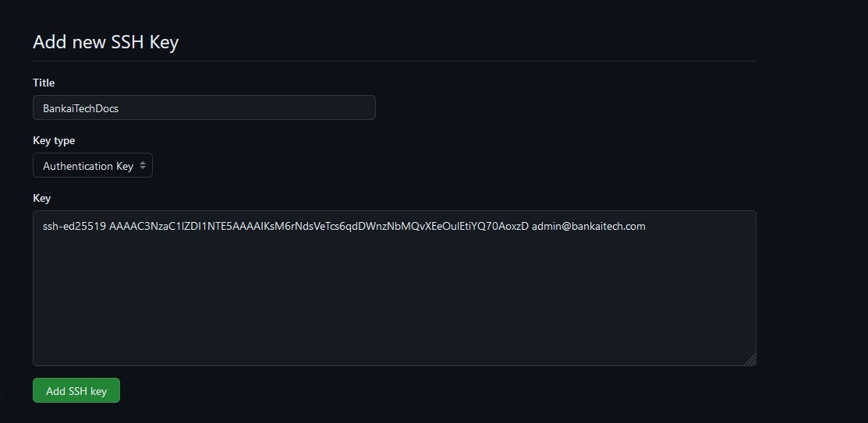Place cursor right after bankaitech.com
The height and width of the screenshot is (423, 868).
coord(647,227)
